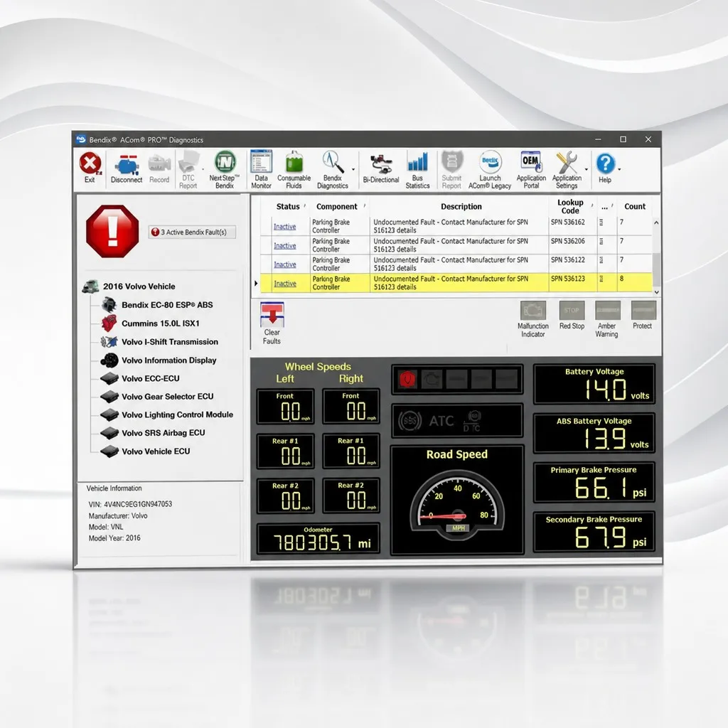Image resolution: width=728 pixels, height=728 pixels.
Task: Click the 3 Active Bendix Fault(s) button
Action: 192,232
